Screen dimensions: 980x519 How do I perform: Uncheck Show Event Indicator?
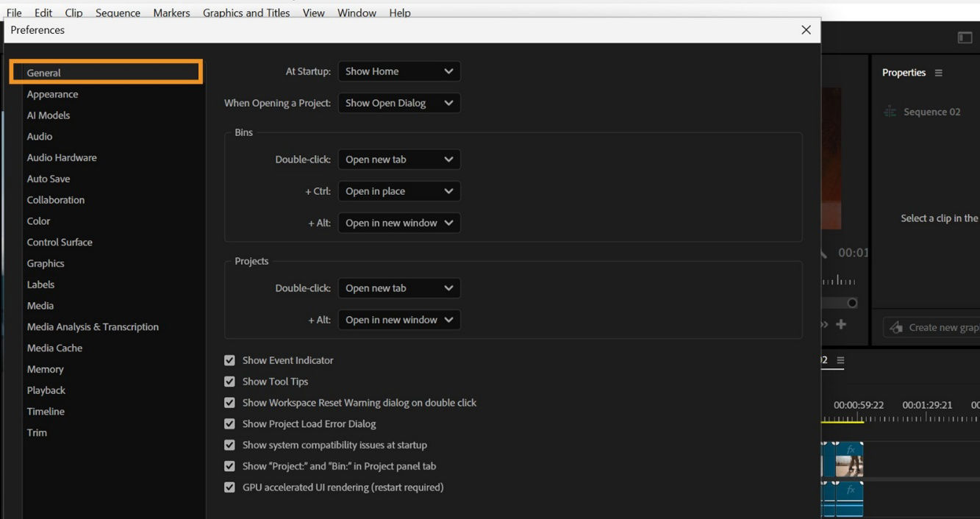tap(229, 360)
